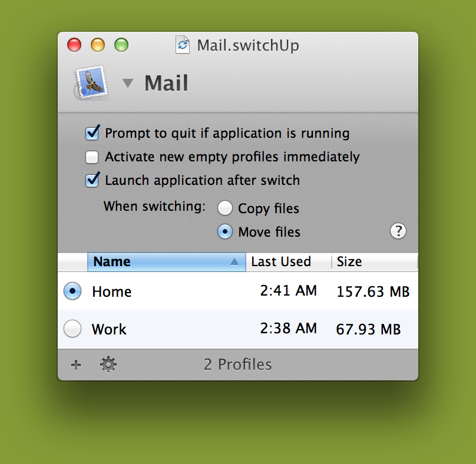Select the Move files radio button
476x464 pixels.
tap(225, 232)
